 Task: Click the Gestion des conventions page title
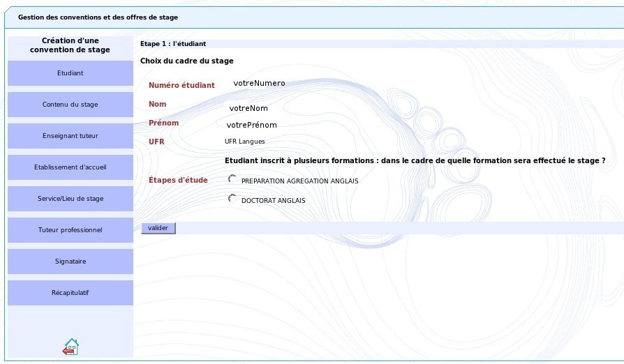pyautogui.click(x=98, y=17)
